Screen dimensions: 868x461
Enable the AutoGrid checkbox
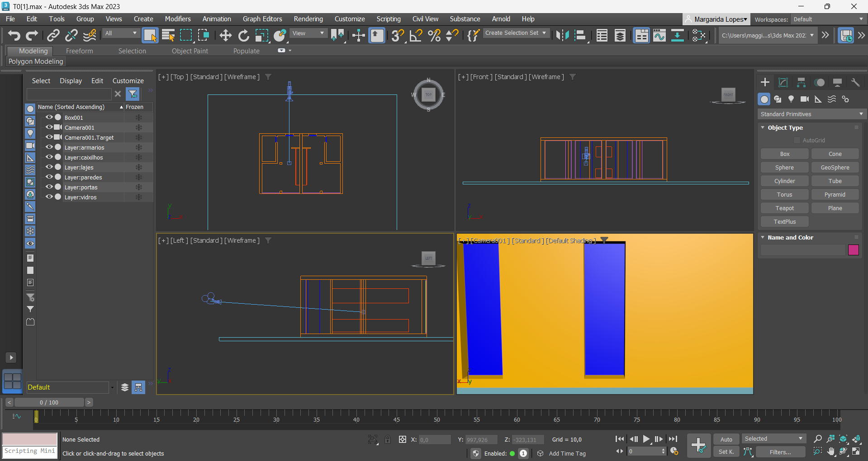[797, 141]
